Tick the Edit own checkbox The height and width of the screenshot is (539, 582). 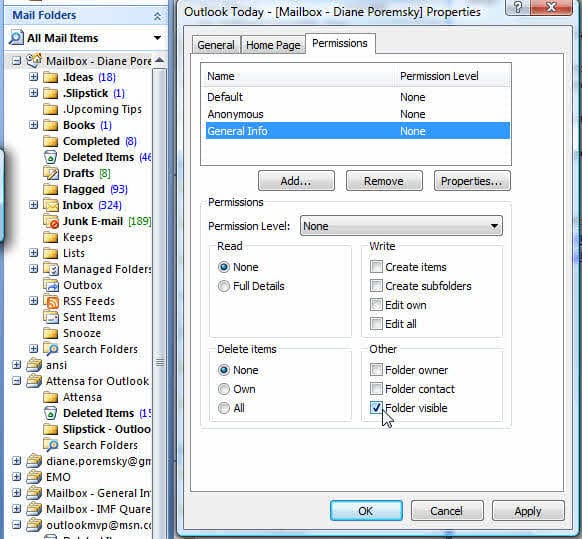coord(376,305)
